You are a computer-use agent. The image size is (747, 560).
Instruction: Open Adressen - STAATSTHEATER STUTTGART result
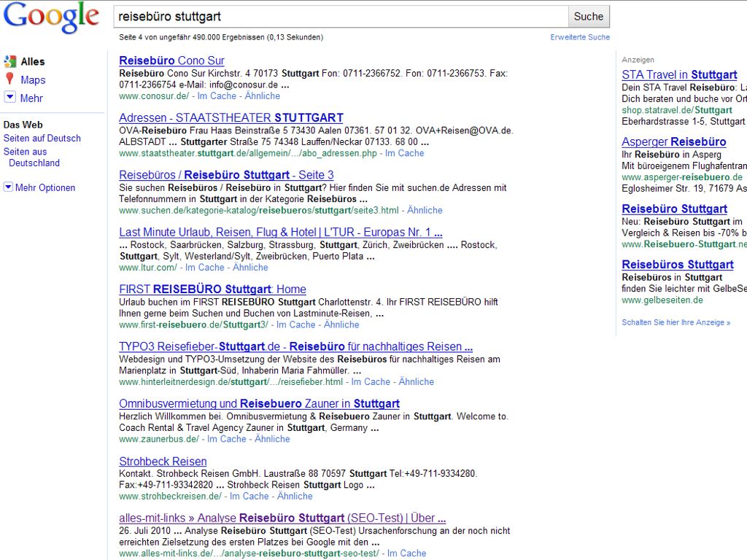point(231,117)
